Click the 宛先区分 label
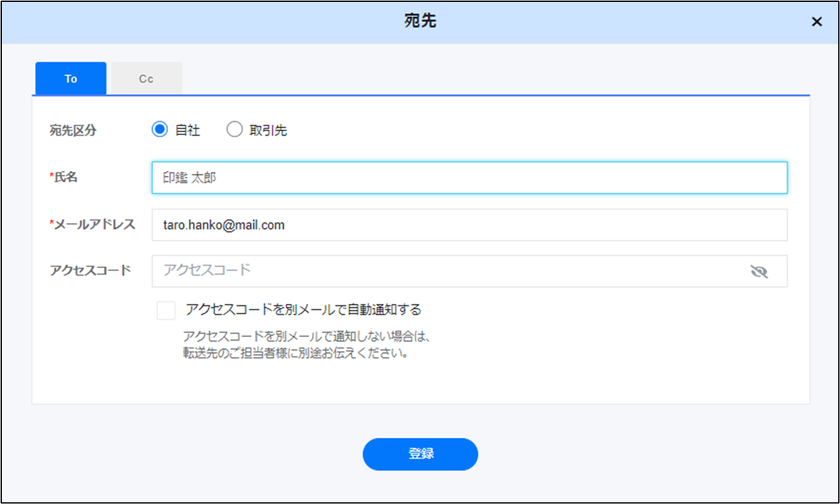Viewport: 840px width, 504px height. (73, 131)
